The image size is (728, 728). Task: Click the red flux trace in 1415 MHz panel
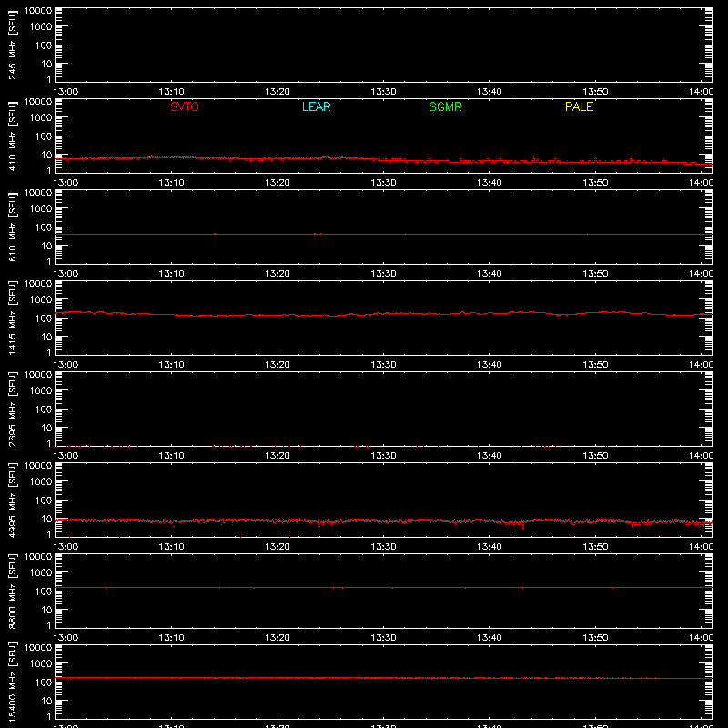point(383,314)
